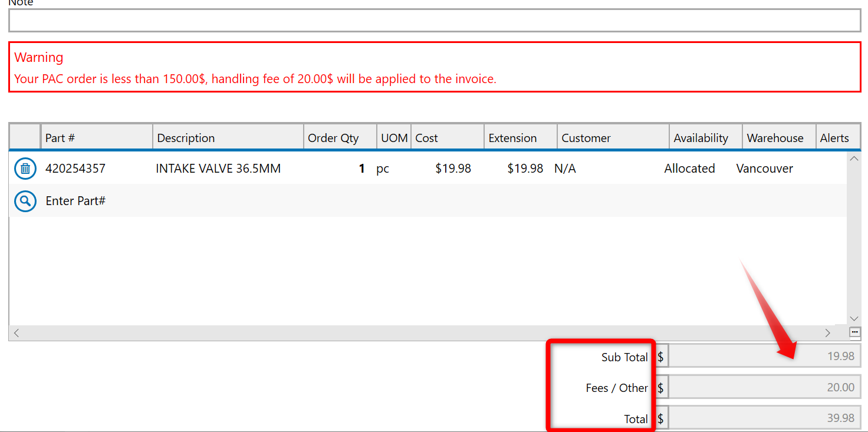Click the scroll-down arrow on the vertical scrollbar
Screen dimensions: 868x432
(854, 316)
